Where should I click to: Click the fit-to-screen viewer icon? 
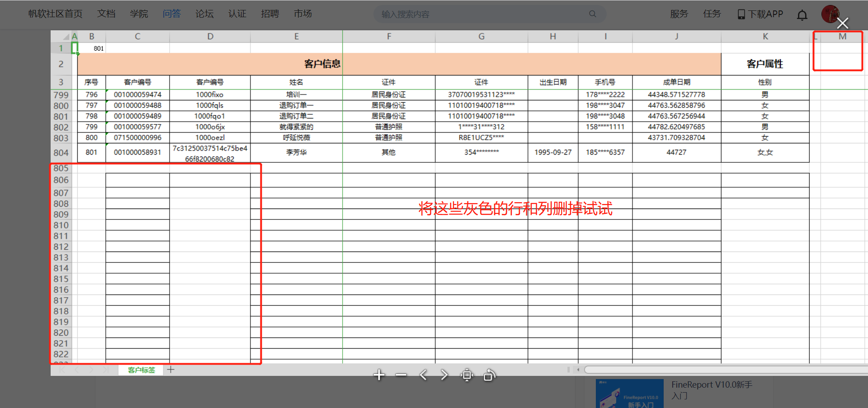coord(467,375)
